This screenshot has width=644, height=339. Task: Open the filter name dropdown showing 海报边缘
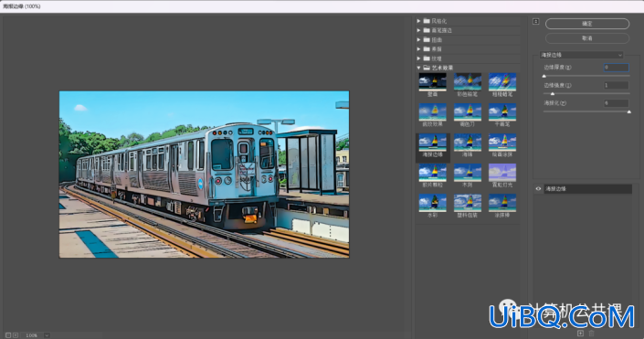[581, 55]
